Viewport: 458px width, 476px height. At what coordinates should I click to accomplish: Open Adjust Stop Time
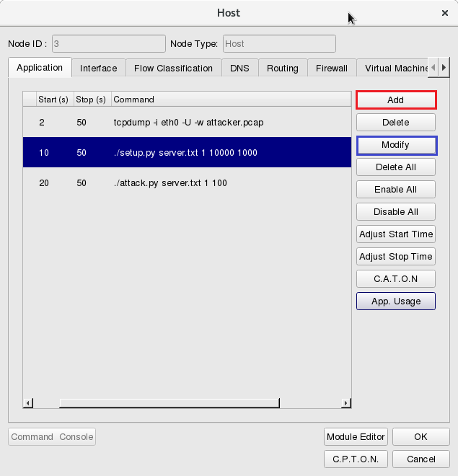(396, 257)
